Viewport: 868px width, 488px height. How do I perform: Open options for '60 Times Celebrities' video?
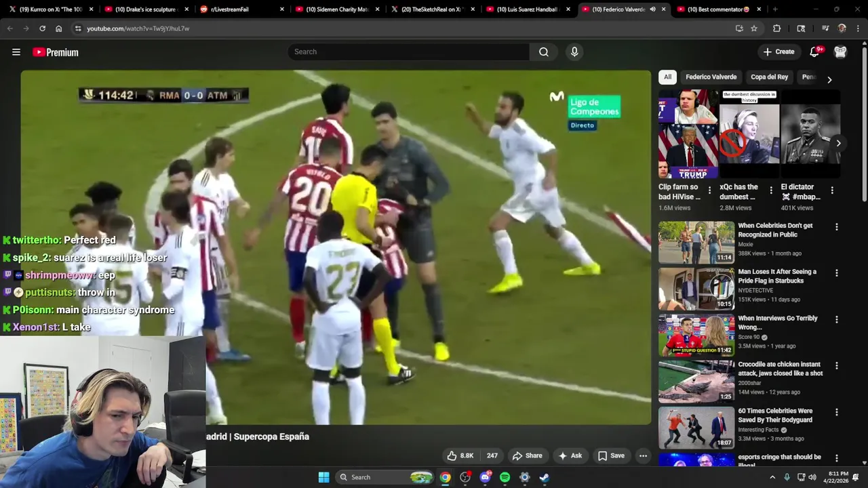pos(836,412)
